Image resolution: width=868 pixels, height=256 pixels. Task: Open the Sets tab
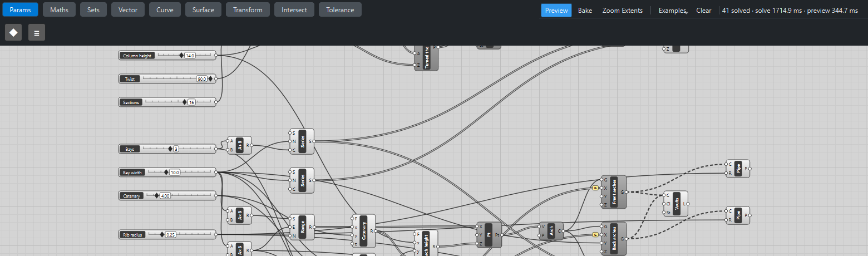93,10
